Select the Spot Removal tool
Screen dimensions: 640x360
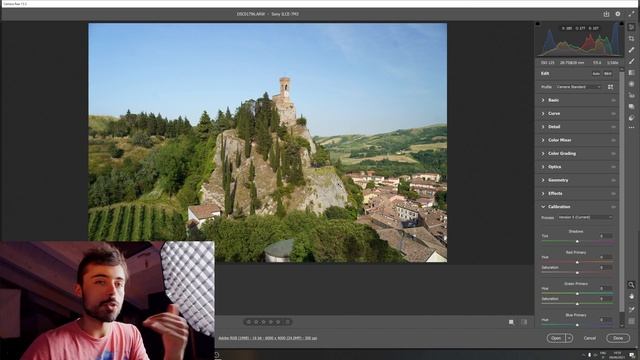[631, 50]
